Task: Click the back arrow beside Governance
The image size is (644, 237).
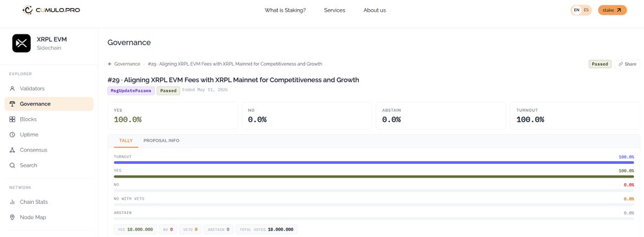Action: pos(110,64)
